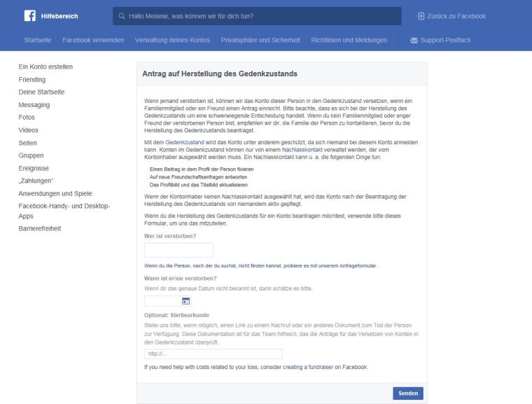The height and width of the screenshot is (404, 532).
Task: Open the Startseite nav item
Action: click(x=38, y=40)
